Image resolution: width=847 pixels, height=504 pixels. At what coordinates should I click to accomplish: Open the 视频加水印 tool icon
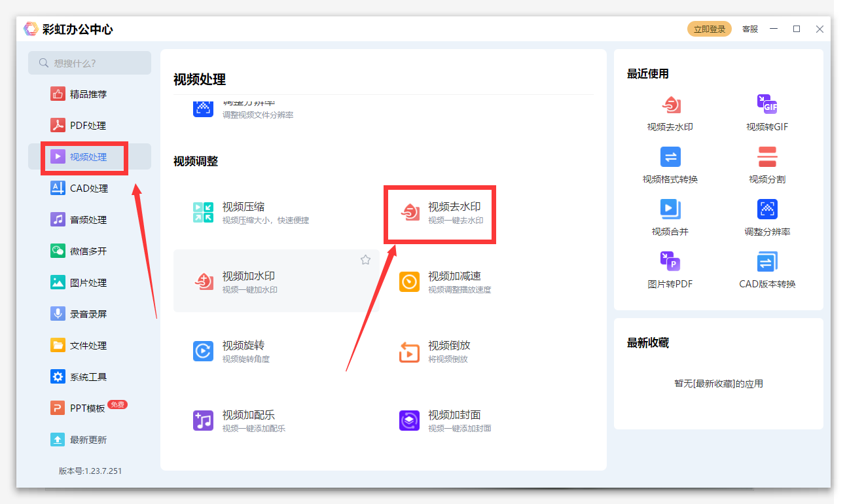[203, 282]
